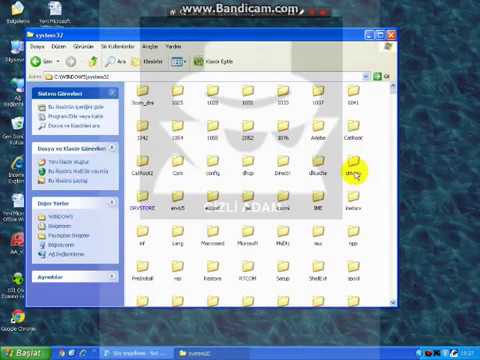Click the Başlat start button
The image size is (480, 360).
pyautogui.click(x=25, y=353)
